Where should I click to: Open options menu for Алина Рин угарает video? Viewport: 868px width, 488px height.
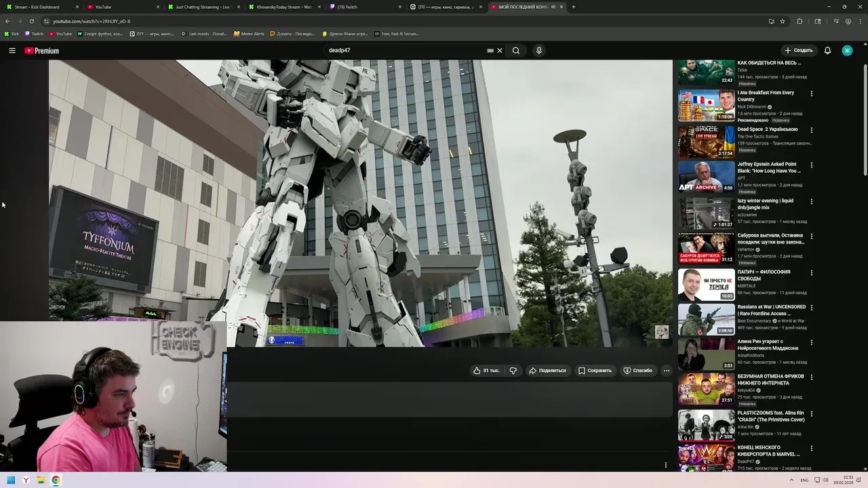point(812,342)
